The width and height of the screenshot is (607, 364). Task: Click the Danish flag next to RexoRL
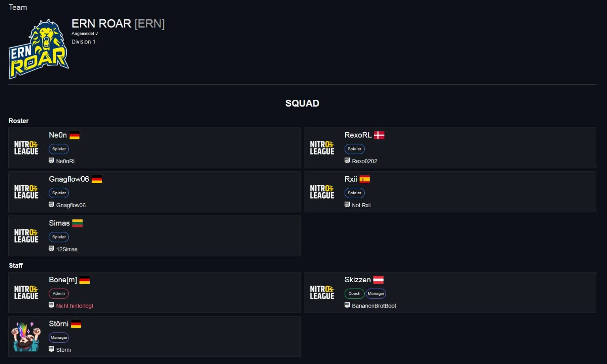[379, 135]
